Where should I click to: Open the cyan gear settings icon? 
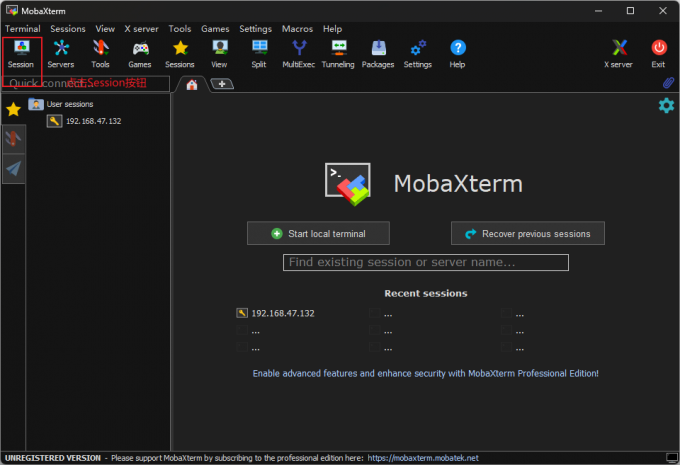pos(666,105)
